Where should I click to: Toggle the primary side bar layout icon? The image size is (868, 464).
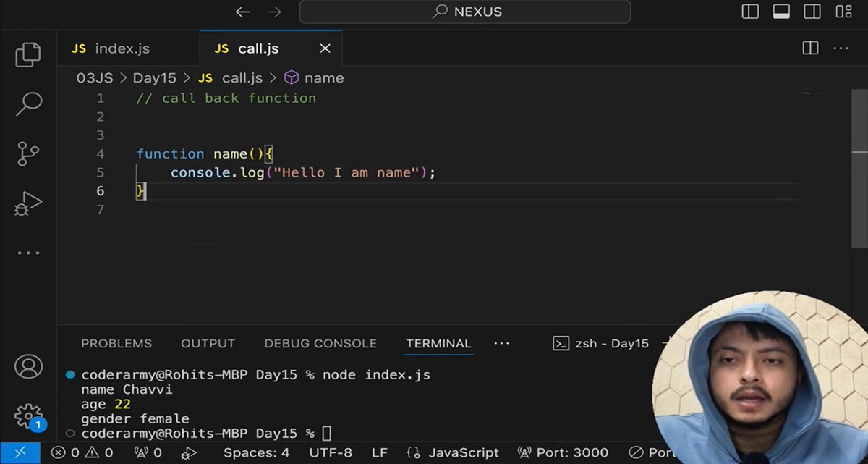coord(750,12)
